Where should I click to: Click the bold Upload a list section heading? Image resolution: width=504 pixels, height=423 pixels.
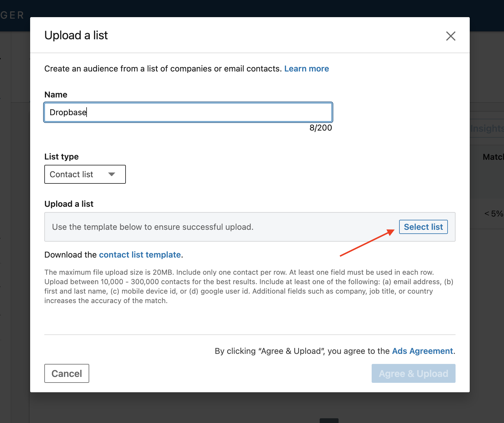tap(69, 204)
